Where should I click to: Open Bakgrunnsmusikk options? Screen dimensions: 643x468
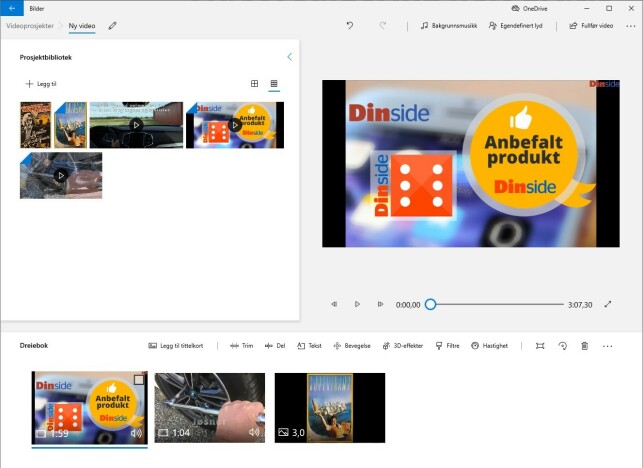[x=449, y=25]
